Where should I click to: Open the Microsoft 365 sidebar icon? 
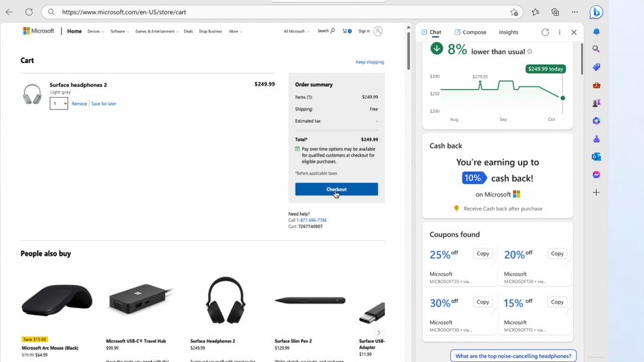(x=596, y=121)
